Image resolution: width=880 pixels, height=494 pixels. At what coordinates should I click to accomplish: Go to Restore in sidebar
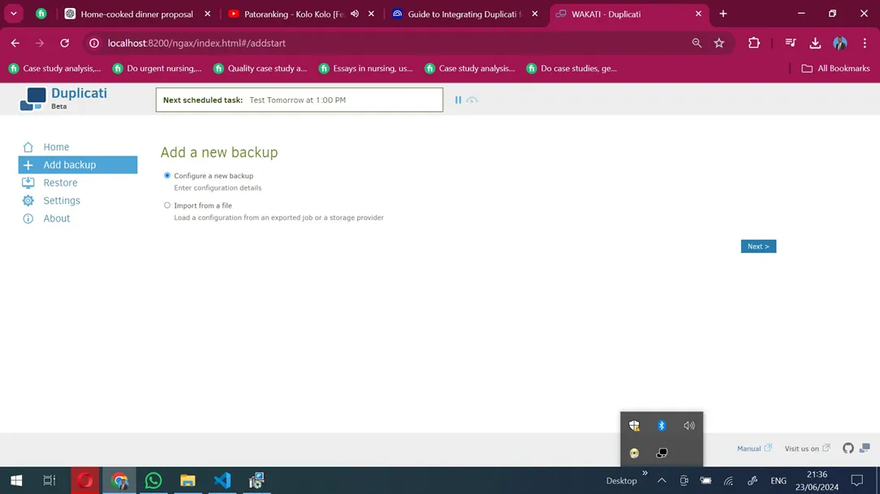pyautogui.click(x=60, y=183)
